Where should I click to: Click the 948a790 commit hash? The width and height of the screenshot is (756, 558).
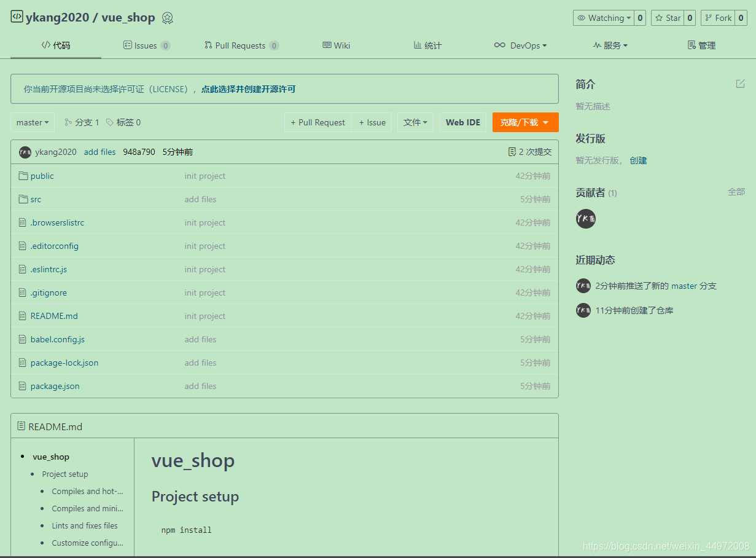coord(139,152)
